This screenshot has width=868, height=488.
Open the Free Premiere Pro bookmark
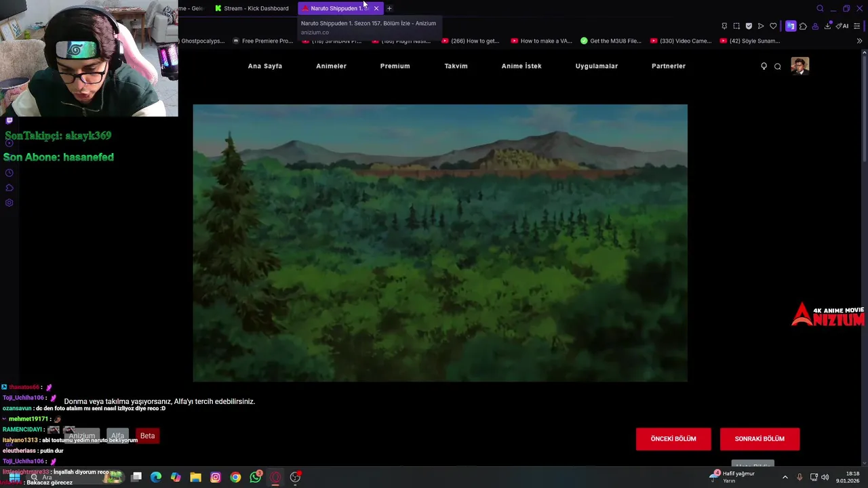click(x=262, y=41)
